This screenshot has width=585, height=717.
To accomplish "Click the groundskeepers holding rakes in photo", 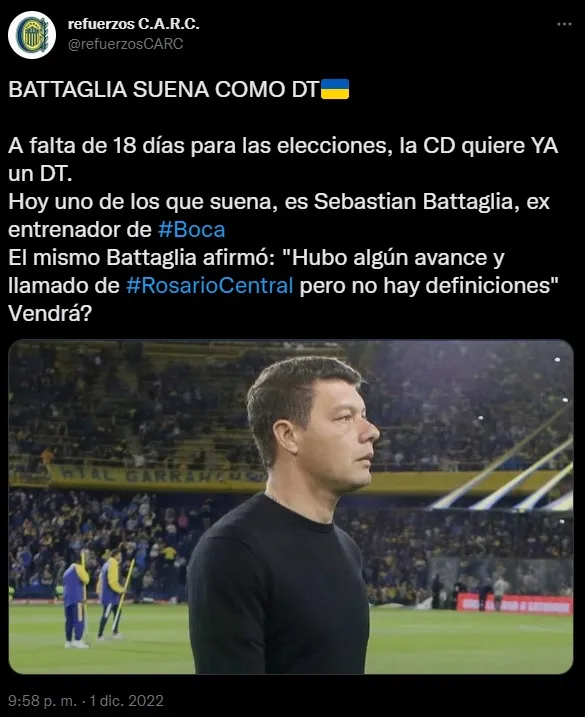I will pyautogui.click(x=97, y=598).
